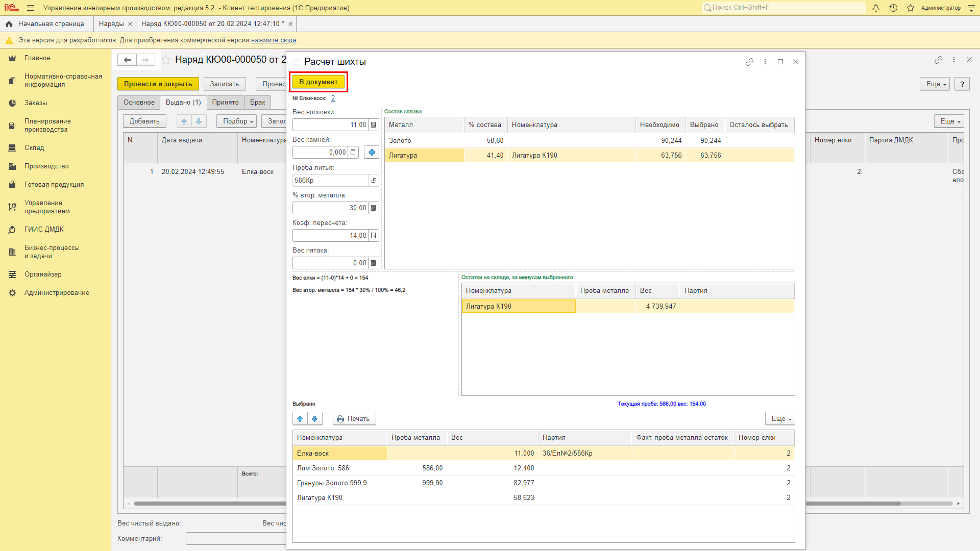Open Елки-воск number 2 link
This screenshot has height=551, width=980.
(x=333, y=98)
